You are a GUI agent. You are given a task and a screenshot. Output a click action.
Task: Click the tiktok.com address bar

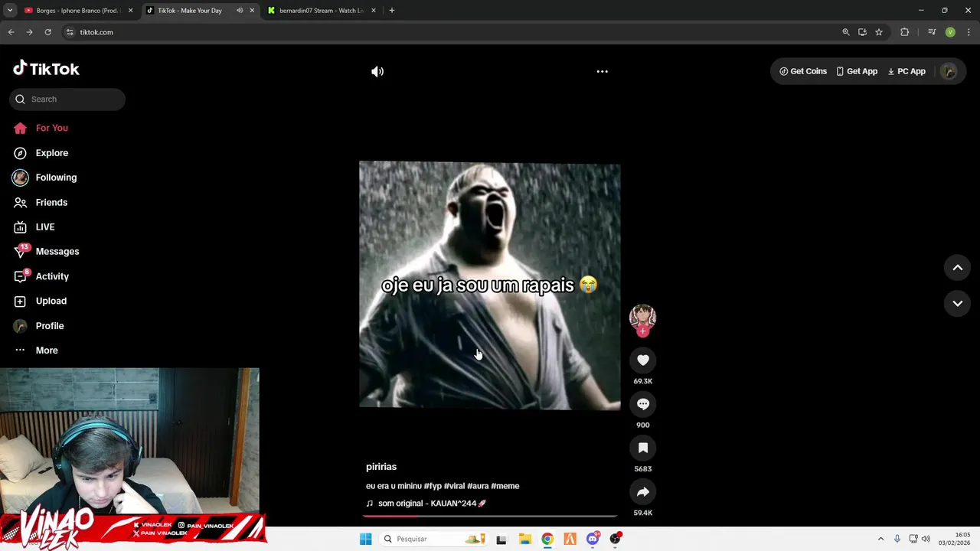[x=452, y=32]
